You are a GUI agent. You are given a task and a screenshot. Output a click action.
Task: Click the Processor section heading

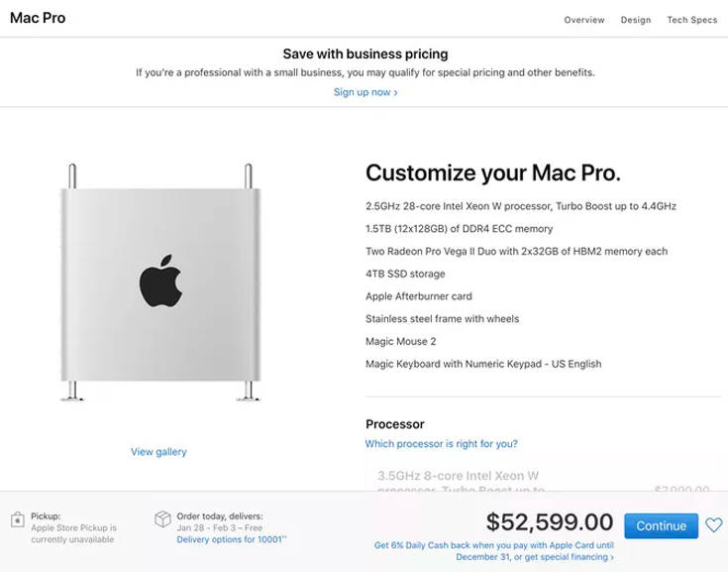point(395,424)
